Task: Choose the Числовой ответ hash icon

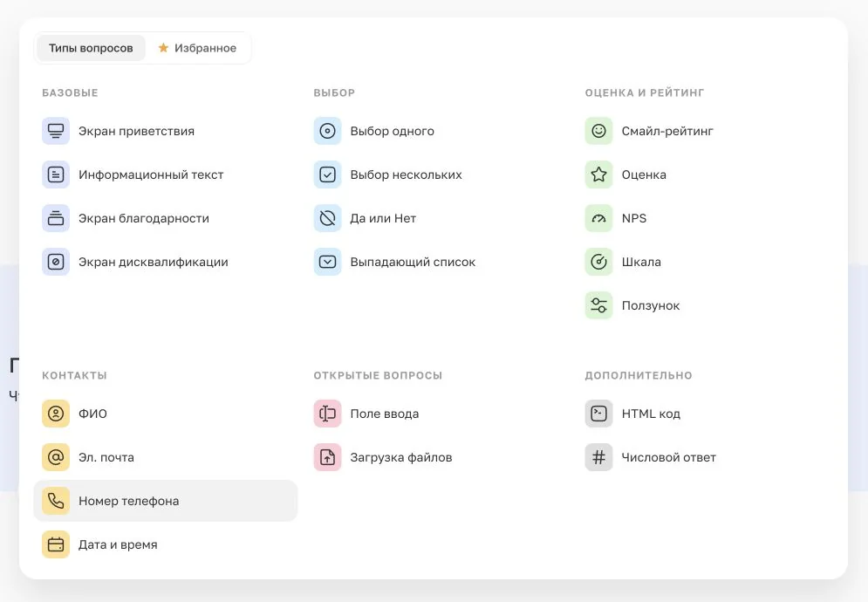Action: tap(599, 457)
